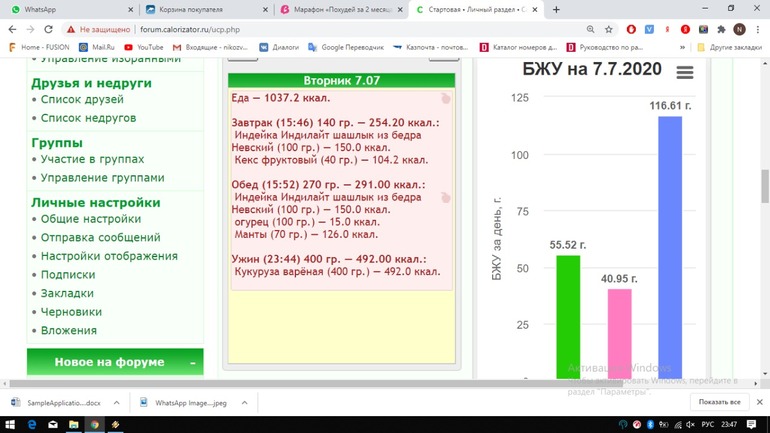Open SampleApplication.docx download options arrow

tap(117, 402)
